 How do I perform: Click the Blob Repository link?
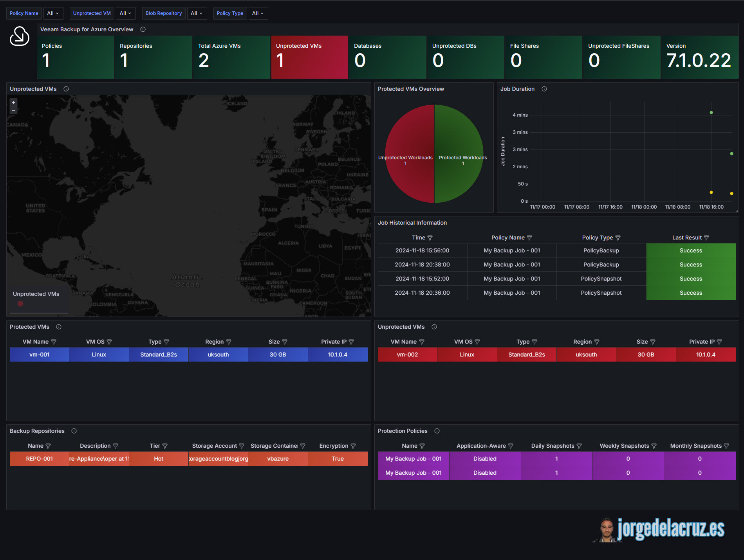163,13
